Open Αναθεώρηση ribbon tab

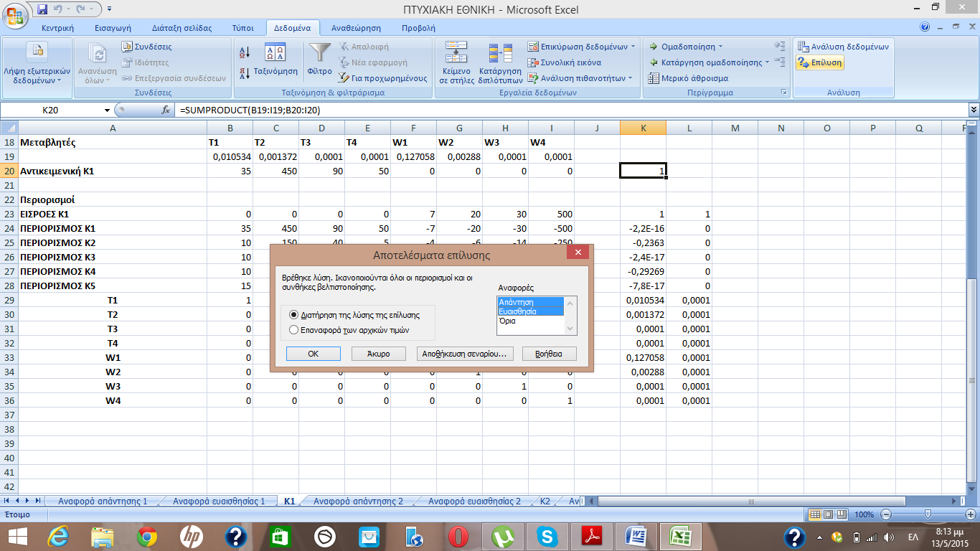tap(356, 28)
